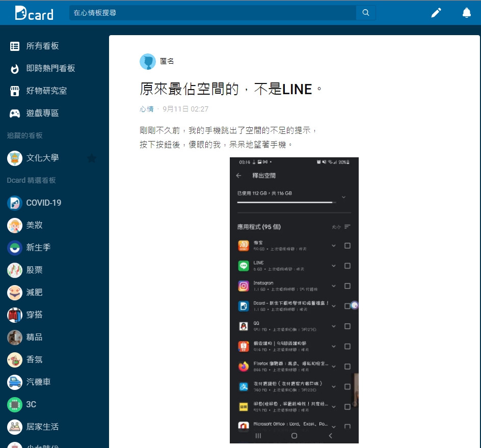
Task: Open the new post pencil icon
Action: 436,13
